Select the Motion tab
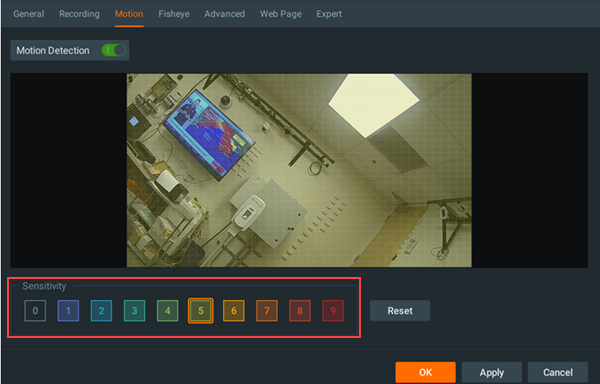Image resolution: width=600 pixels, height=384 pixels. coord(129,14)
